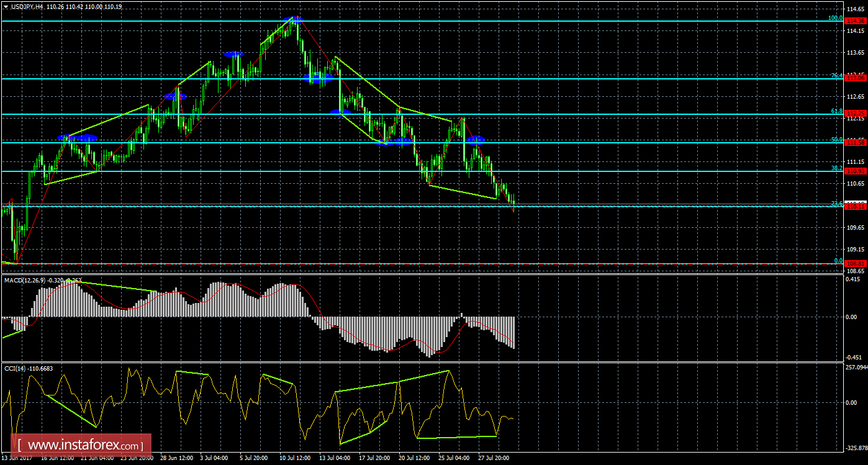Click the -325.878 CCI scale value
The image size is (868, 465).
pos(857,448)
